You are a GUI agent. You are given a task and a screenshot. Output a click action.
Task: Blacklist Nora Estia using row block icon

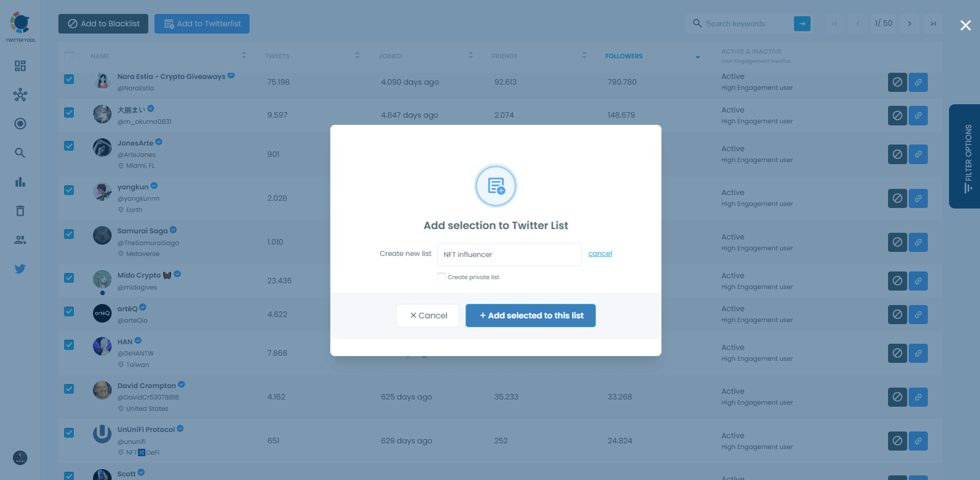tap(897, 82)
